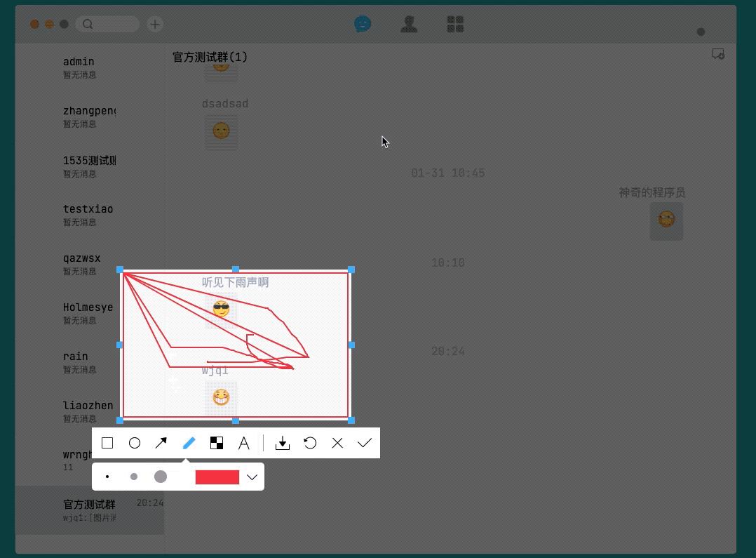Select the arrow annotation tool

[x=161, y=443]
